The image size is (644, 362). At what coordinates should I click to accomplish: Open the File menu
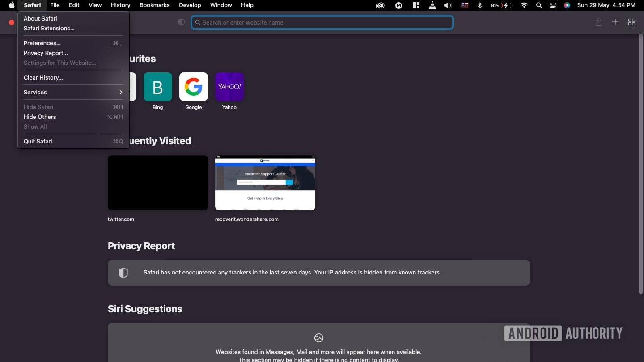(x=55, y=5)
